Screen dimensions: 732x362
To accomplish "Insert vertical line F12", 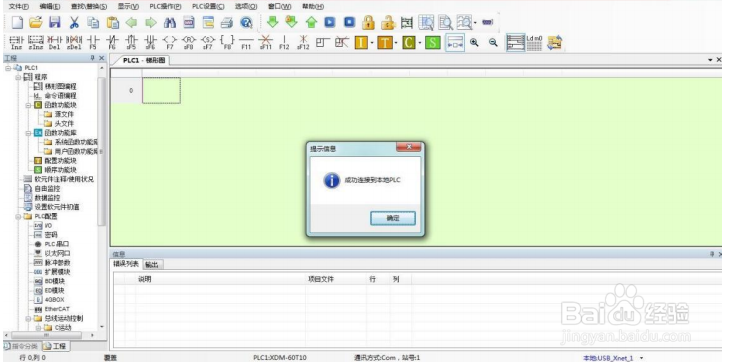I will point(284,43).
